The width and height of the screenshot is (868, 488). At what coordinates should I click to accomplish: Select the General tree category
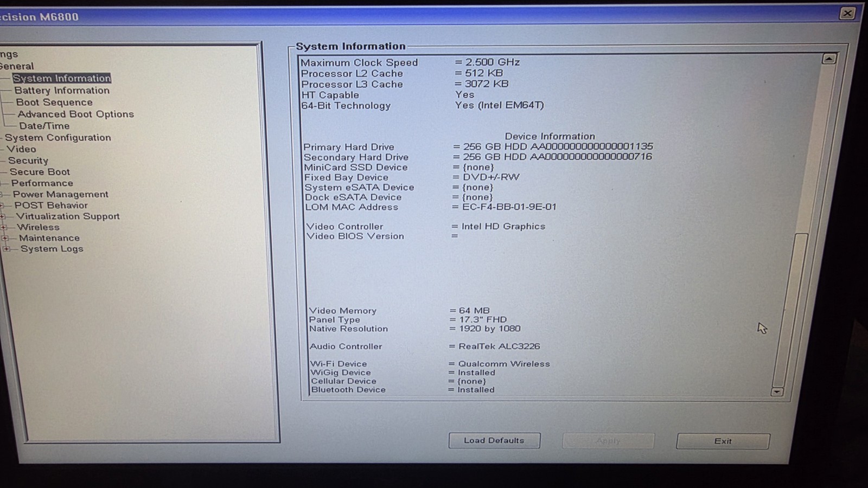pyautogui.click(x=17, y=66)
